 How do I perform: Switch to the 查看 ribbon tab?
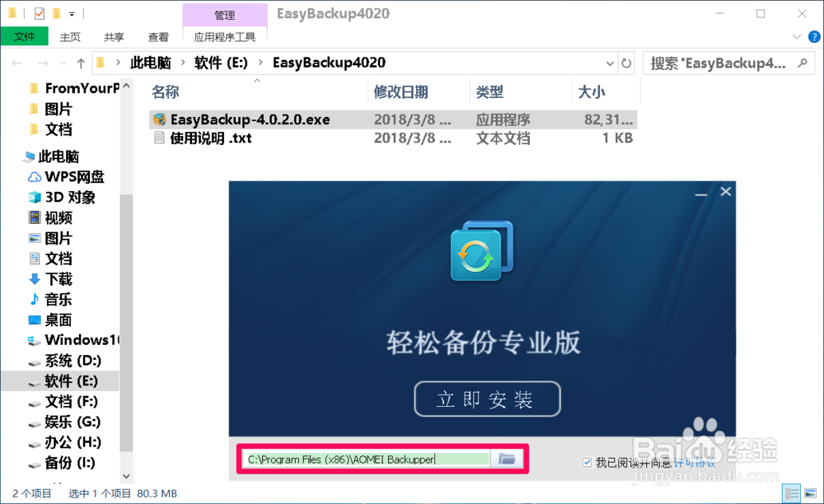tap(158, 37)
